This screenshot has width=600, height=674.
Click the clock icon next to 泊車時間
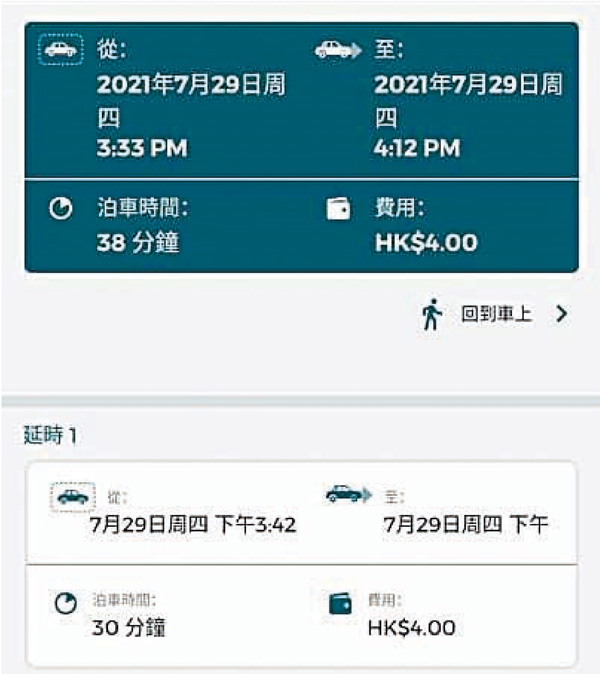(x=61, y=208)
